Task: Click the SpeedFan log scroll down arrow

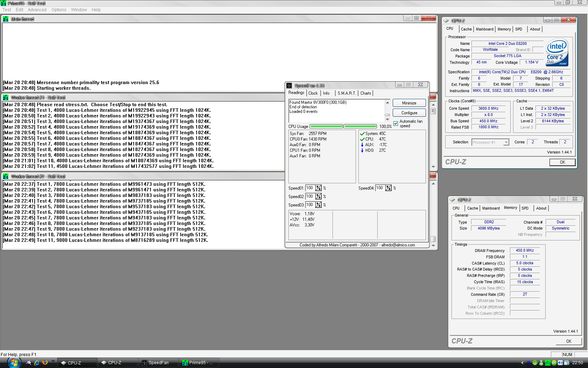Action: point(387,119)
